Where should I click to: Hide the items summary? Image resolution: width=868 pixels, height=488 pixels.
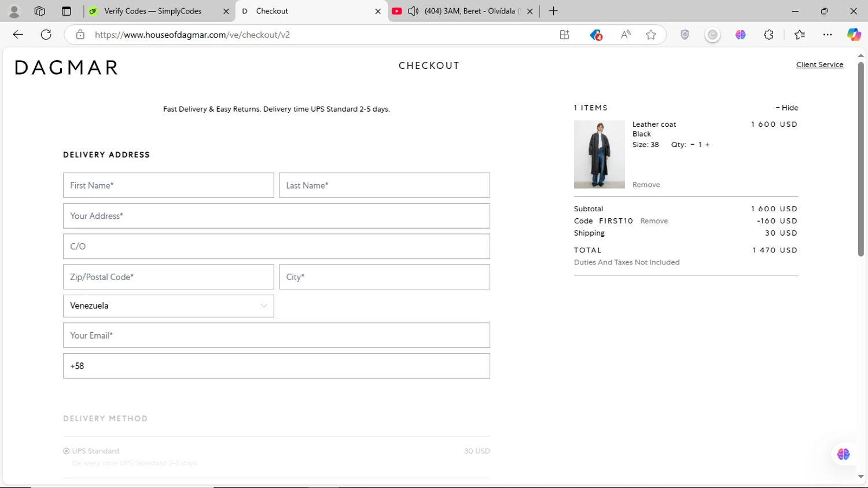tap(787, 108)
